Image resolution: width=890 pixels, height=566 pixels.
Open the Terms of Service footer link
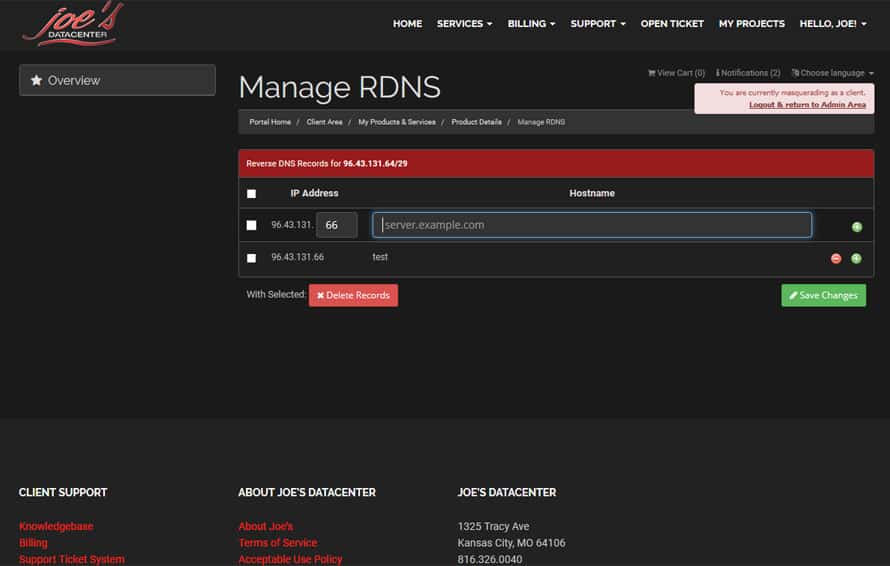(278, 543)
